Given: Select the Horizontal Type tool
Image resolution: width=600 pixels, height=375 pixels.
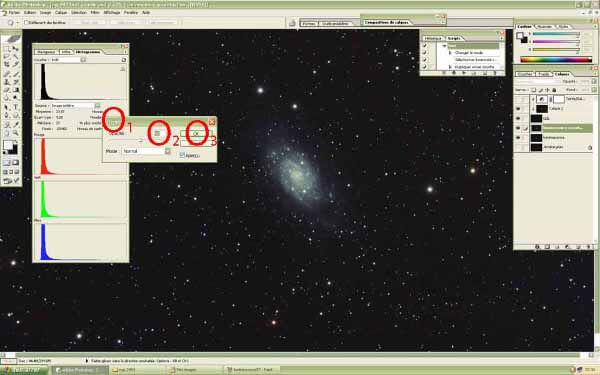Looking at the screenshot, I should (x=16, y=107).
